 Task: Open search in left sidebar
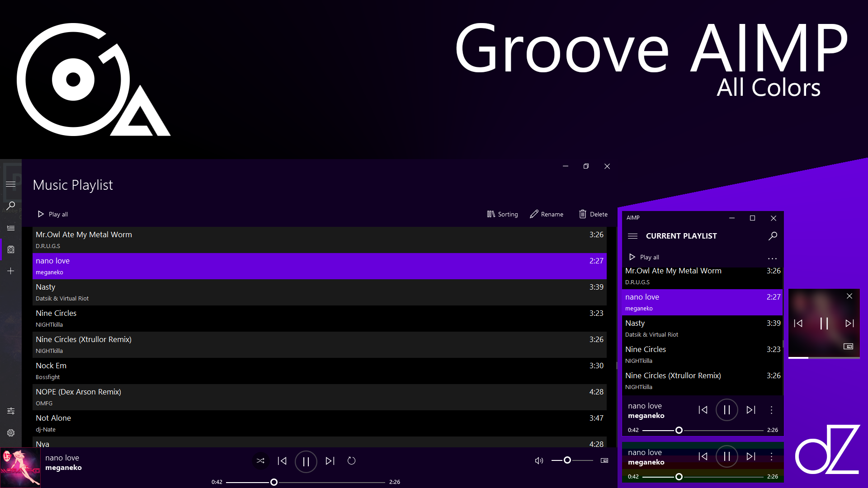coord(11,206)
